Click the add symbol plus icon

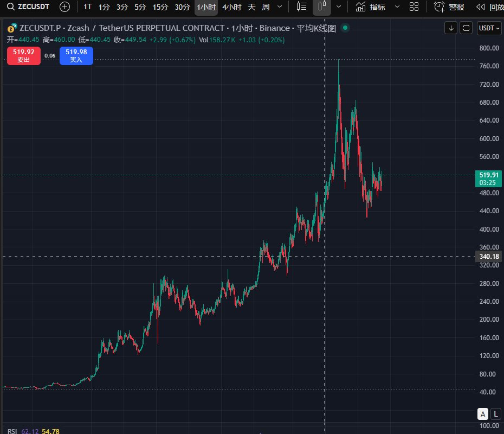pos(64,7)
